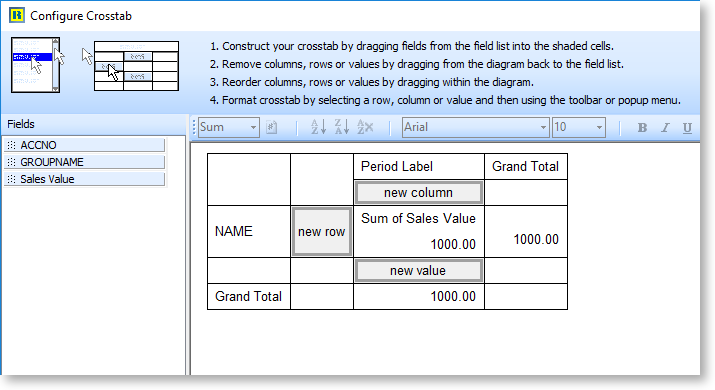Click the Configure Crosstab window icon
The image size is (715, 390).
17,15
